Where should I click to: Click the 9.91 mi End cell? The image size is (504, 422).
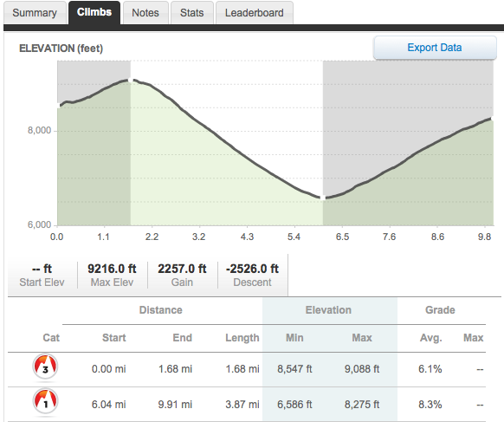(175, 405)
